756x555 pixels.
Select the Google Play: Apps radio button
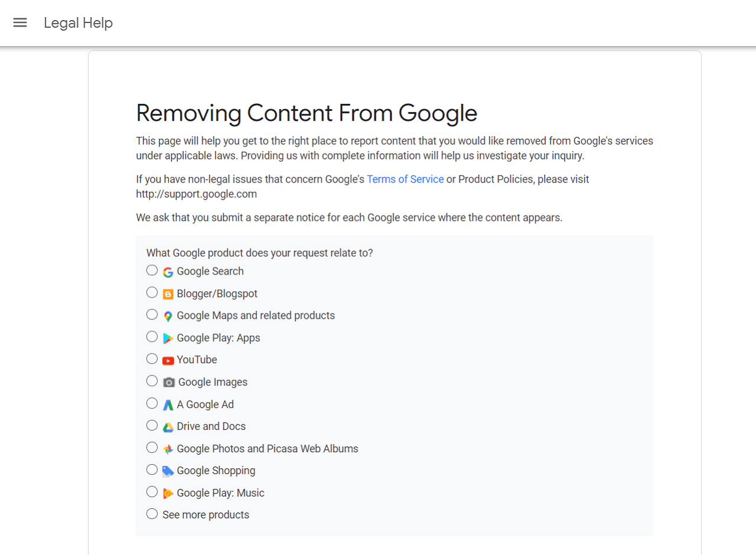point(152,337)
